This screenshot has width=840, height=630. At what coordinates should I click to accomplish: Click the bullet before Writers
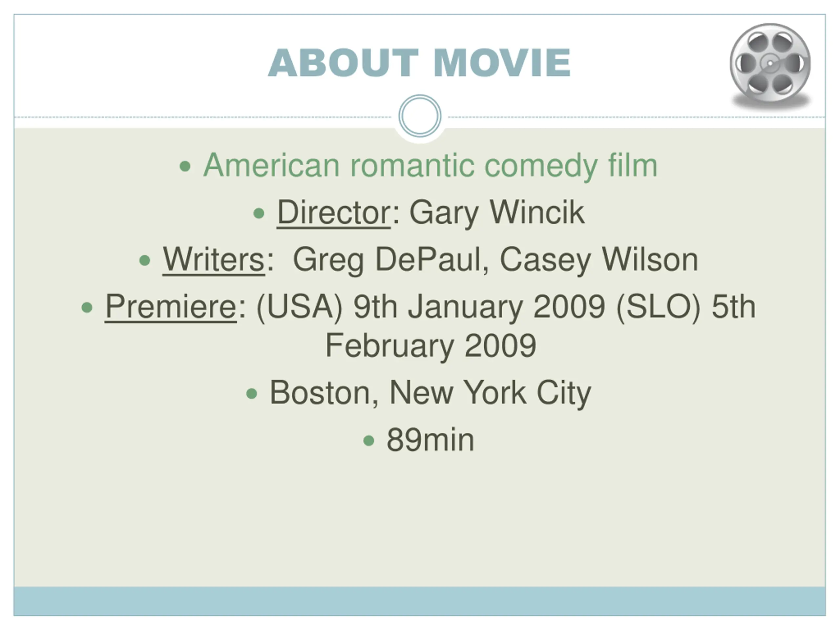click(145, 260)
